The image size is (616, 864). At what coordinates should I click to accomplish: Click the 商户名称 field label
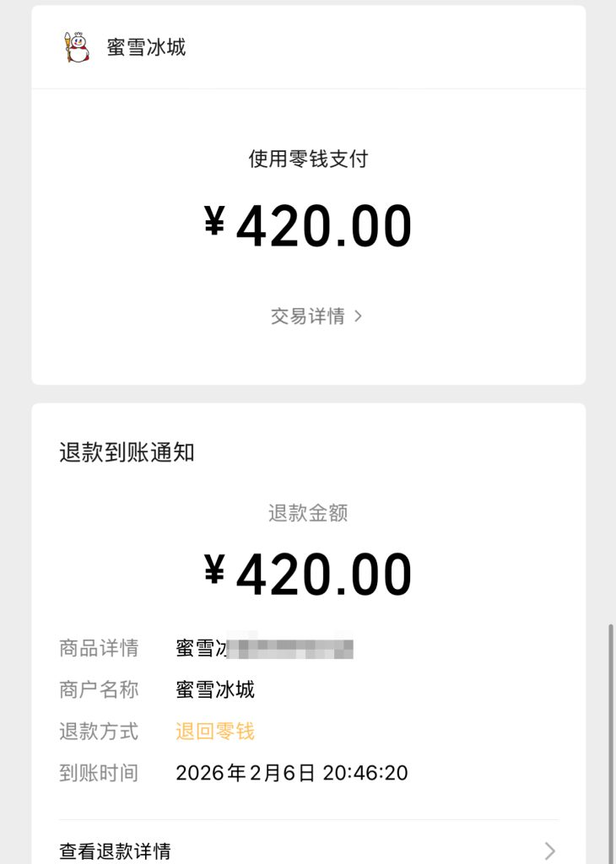click(99, 689)
